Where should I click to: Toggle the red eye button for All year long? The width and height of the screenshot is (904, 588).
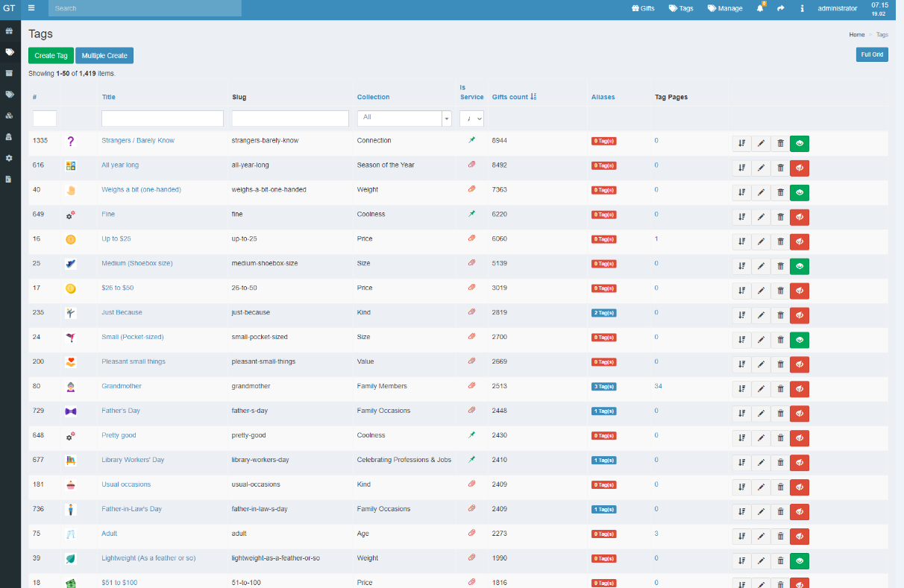799,168
